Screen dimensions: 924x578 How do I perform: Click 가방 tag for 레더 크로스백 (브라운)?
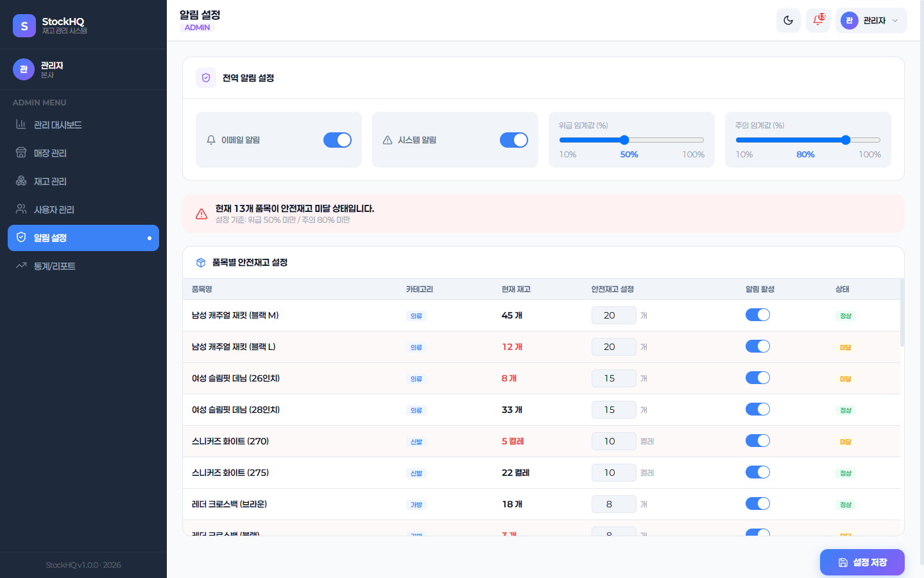(416, 505)
